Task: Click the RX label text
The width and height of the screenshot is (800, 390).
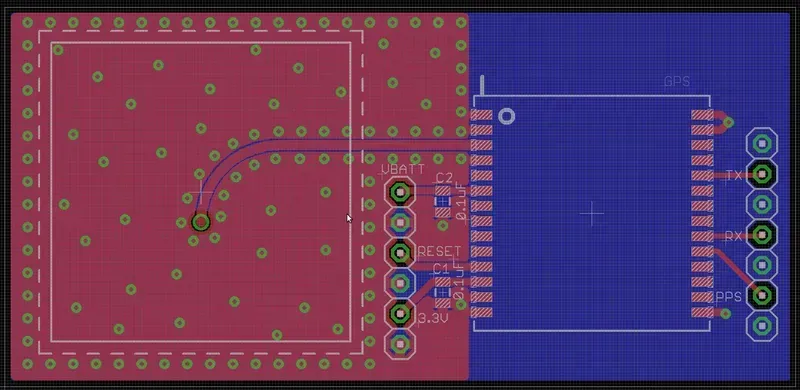Action: click(x=734, y=236)
